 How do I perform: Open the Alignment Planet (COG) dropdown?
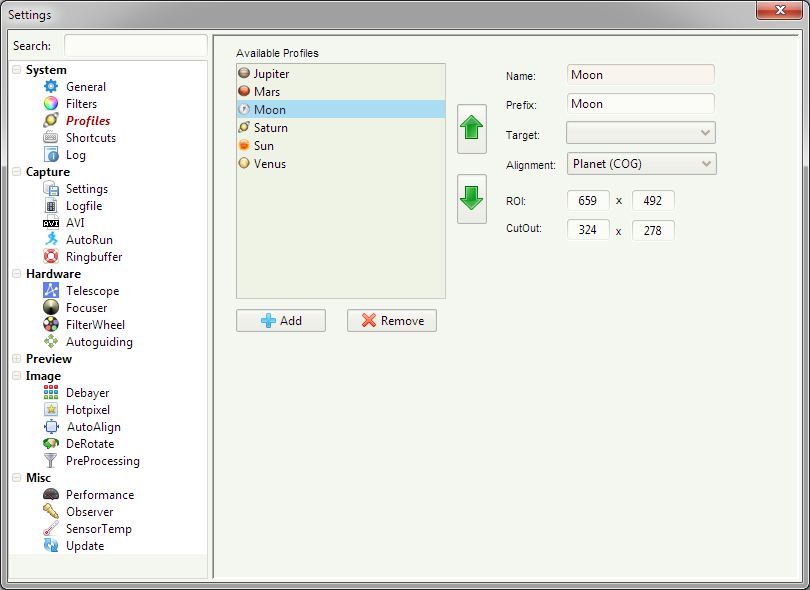tap(642, 164)
